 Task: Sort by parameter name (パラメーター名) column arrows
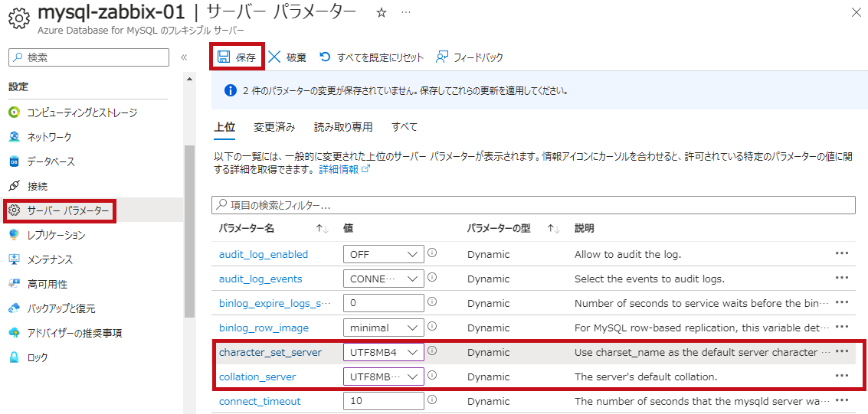(x=323, y=229)
